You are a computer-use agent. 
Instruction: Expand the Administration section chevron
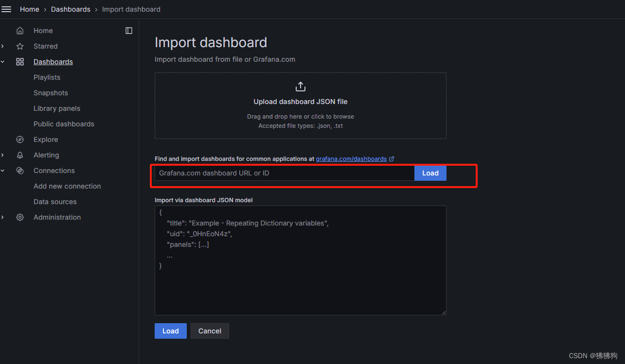(x=3, y=217)
